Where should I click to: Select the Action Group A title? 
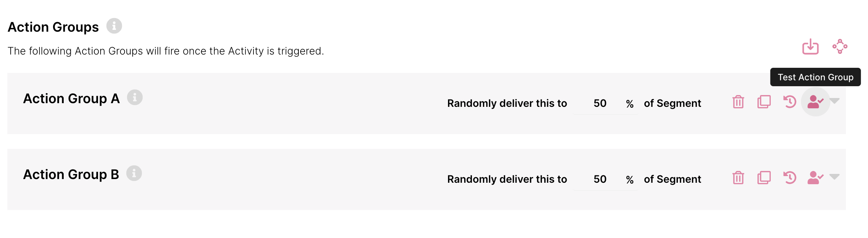pyautogui.click(x=71, y=99)
